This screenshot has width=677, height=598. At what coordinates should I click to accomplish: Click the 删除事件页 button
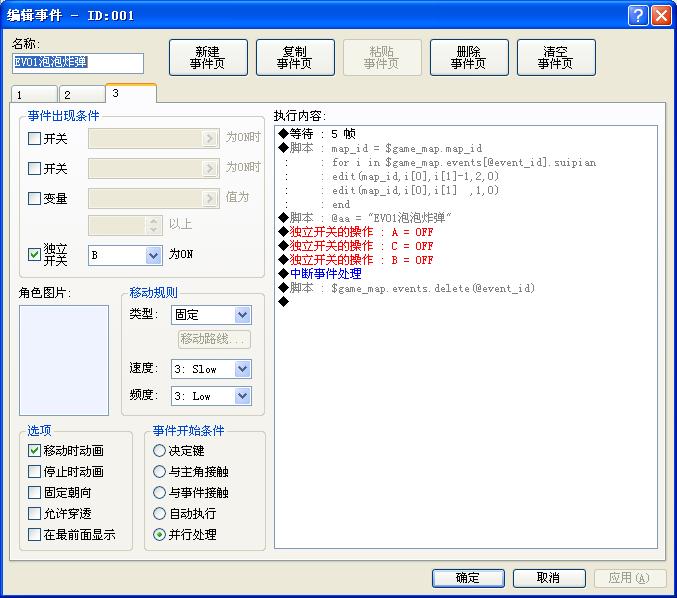[x=469, y=57]
